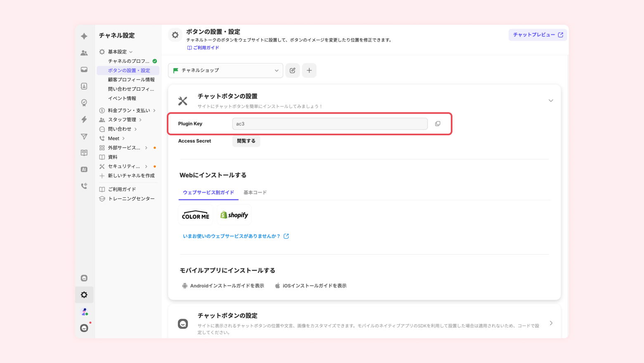Open いまお使いのウェブサービスがありませんか？ link
Screen dimensions: 644x363
click(x=236, y=236)
